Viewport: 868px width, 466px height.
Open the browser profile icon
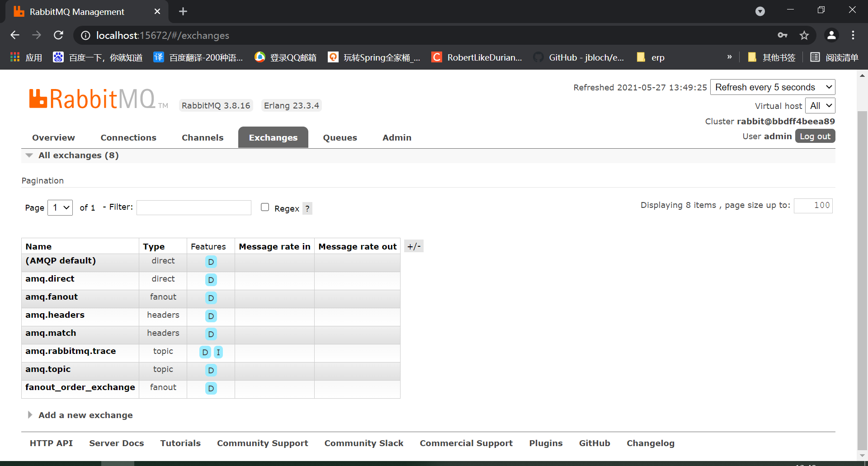pos(831,35)
